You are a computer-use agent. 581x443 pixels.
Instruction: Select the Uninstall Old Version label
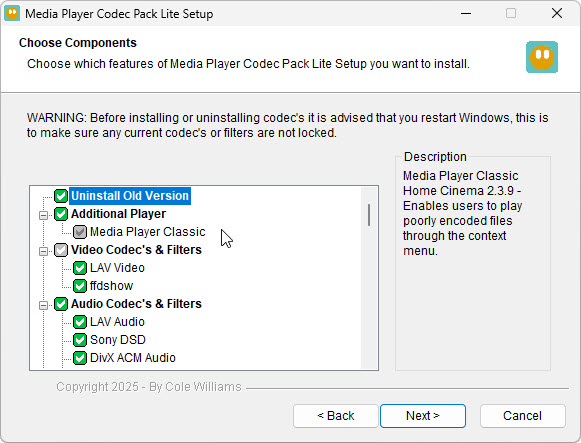coord(130,196)
